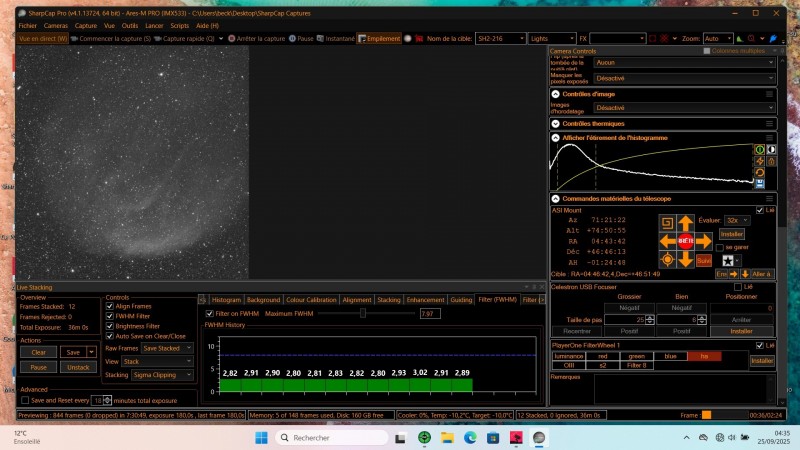Click the blue plug icon in top toolbar
The image size is (800, 450).
point(773,39)
